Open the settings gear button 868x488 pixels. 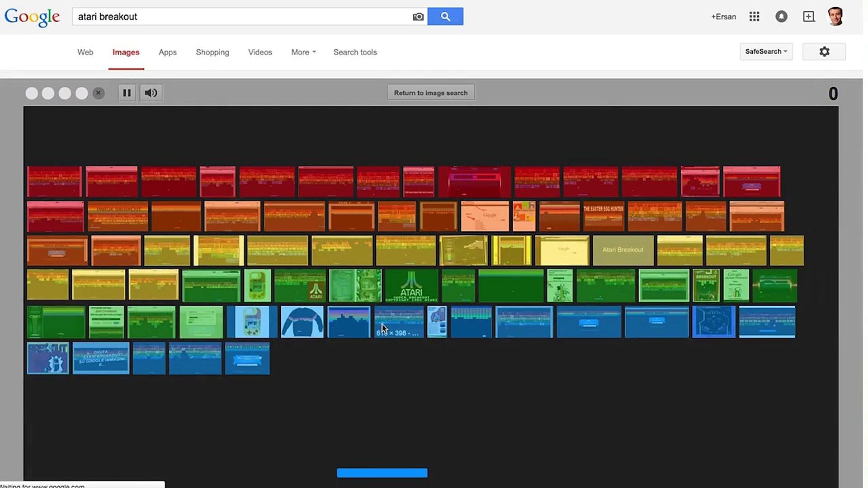tap(824, 52)
